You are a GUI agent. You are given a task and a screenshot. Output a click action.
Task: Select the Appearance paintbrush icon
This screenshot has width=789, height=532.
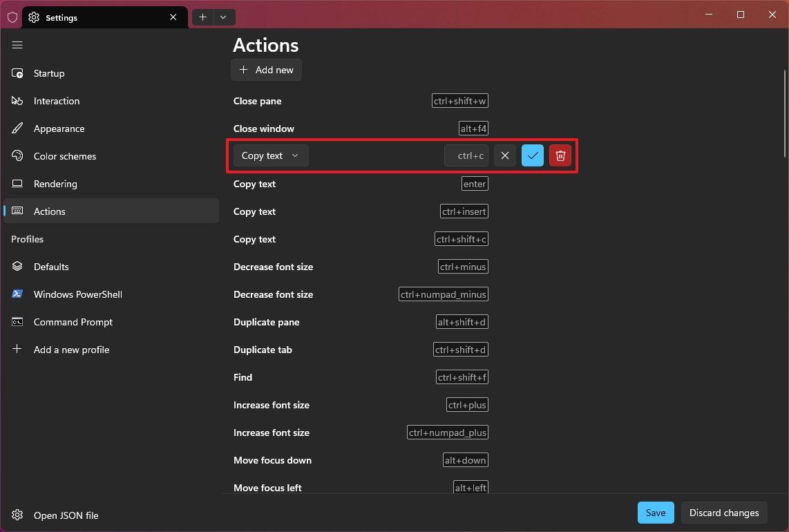(17, 128)
